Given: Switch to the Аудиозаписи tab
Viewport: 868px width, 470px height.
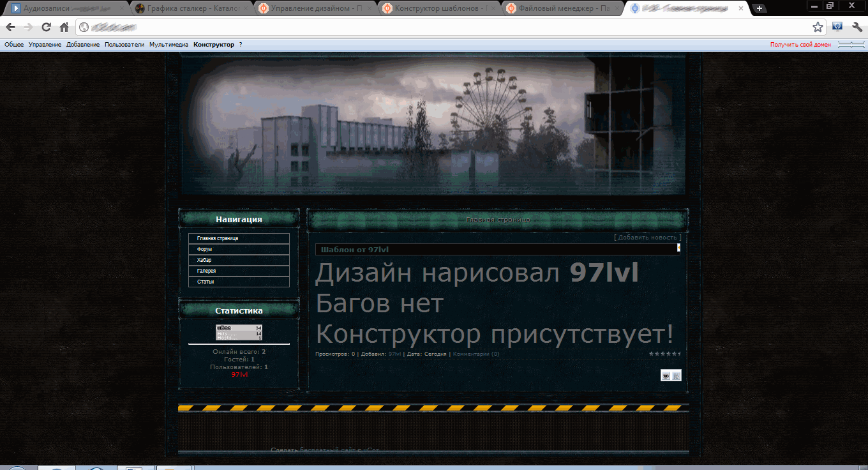Looking at the screenshot, I should 64,9.
